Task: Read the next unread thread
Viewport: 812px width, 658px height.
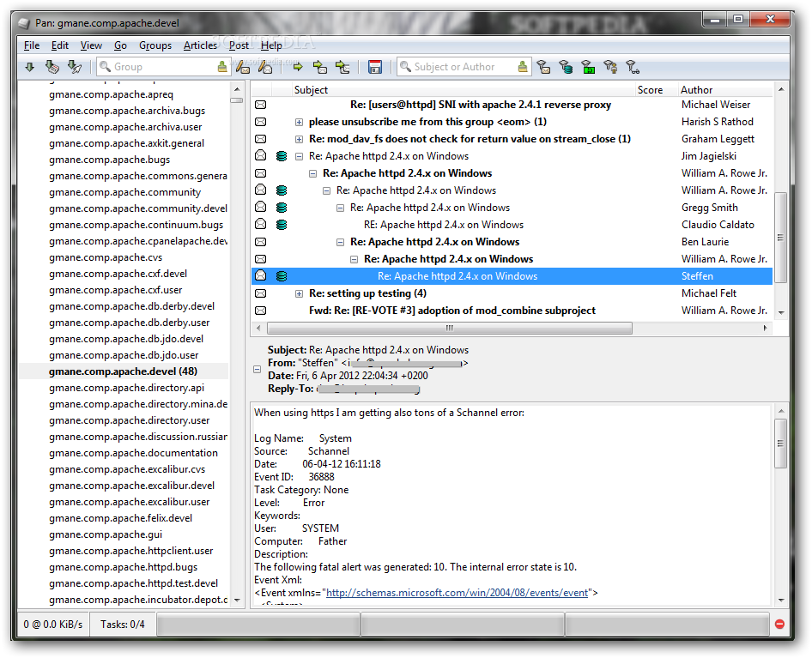Action: (x=342, y=67)
